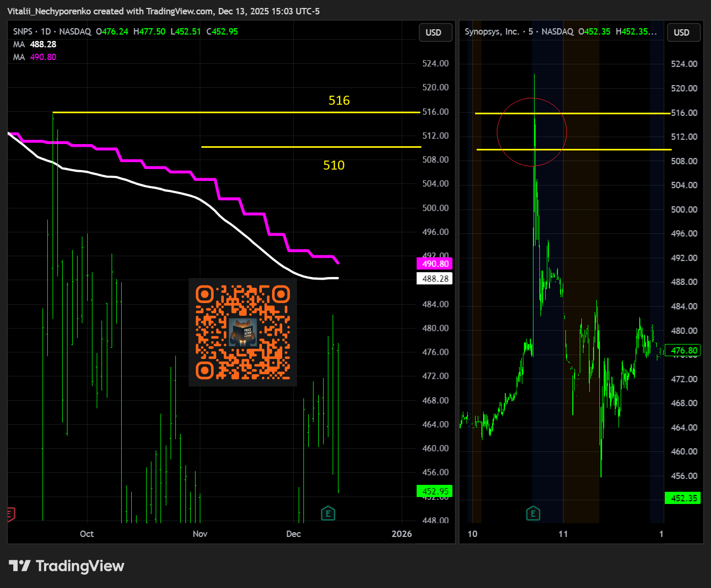Image resolution: width=711 pixels, height=588 pixels.
Task: Click the 10 date label on 5-minute time axis
Action: coord(472,534)
